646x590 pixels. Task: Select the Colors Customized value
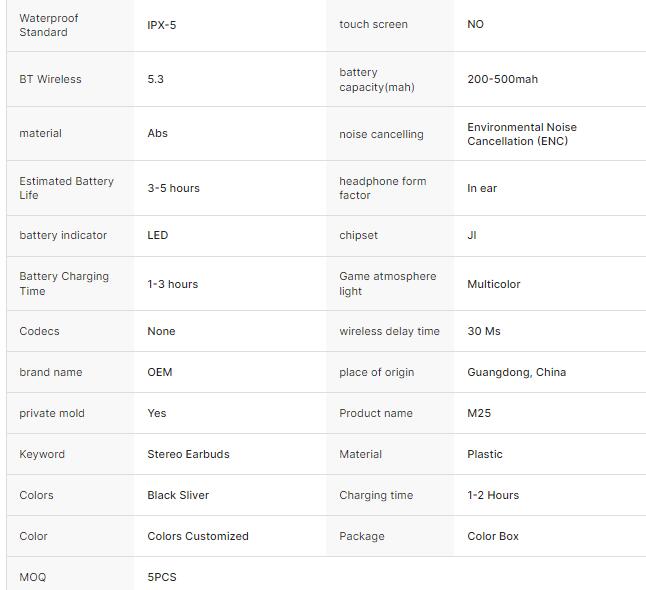(x=198, y=536)
